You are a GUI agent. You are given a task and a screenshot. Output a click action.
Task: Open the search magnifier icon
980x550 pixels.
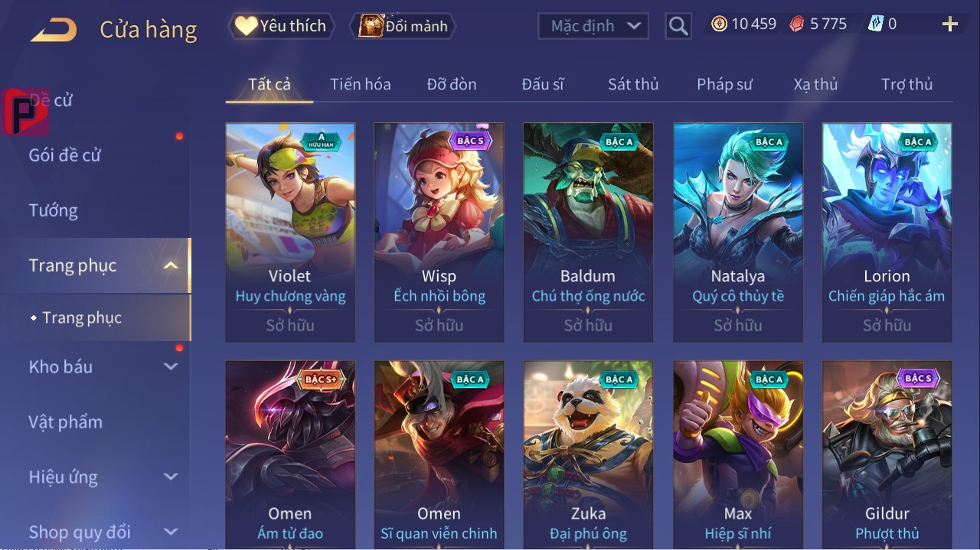click(678, 26)
